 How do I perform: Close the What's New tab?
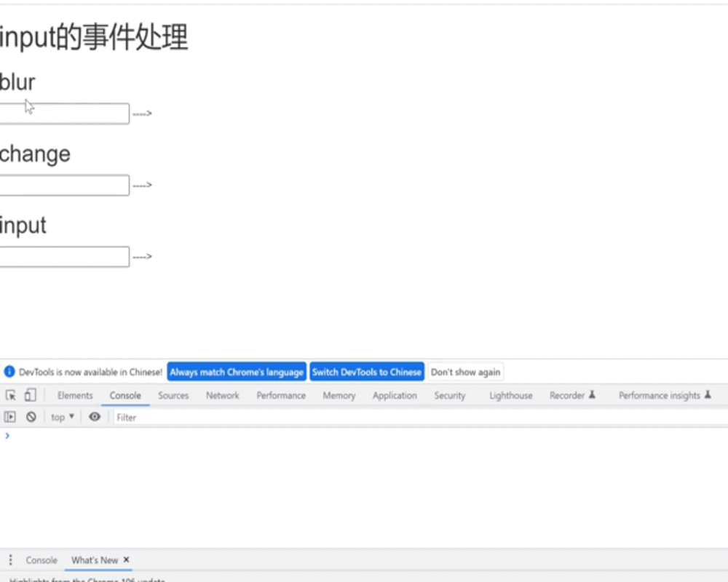(126, 559)
